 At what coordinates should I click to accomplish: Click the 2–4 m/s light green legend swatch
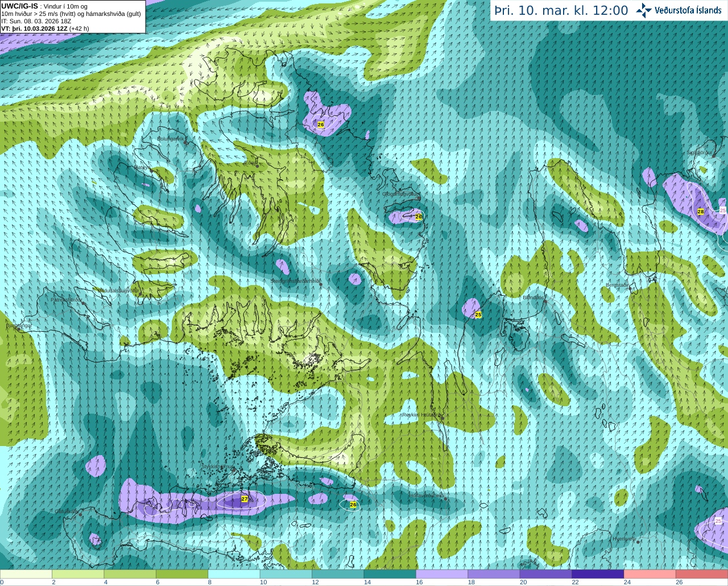coord(78,574)
